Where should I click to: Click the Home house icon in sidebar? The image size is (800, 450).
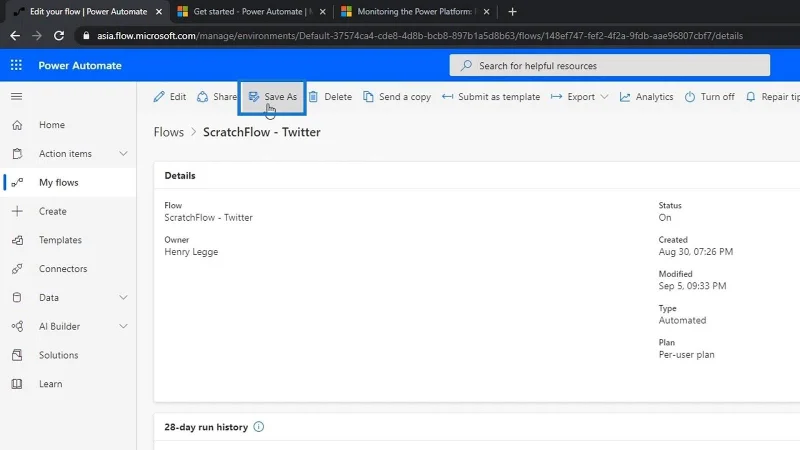click(17, 125)
